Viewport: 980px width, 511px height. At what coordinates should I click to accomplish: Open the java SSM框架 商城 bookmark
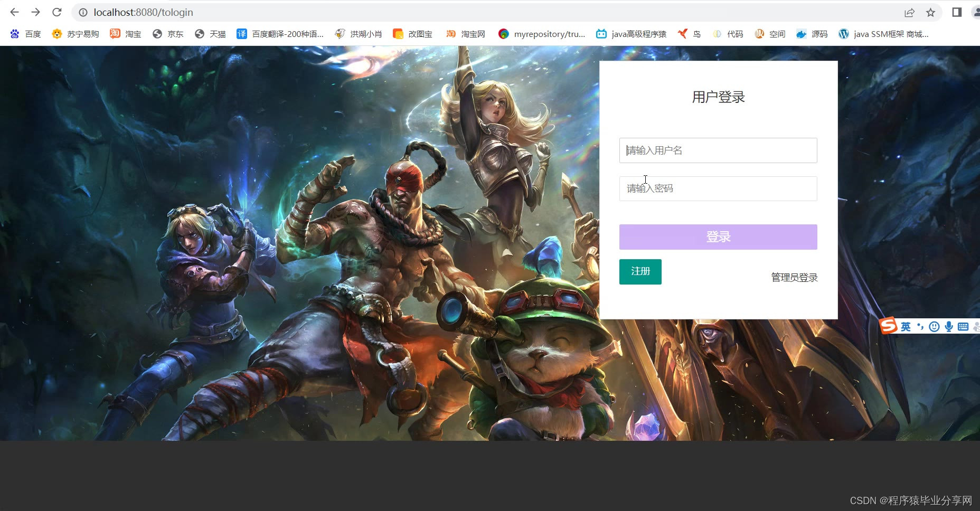pos(883,34)
